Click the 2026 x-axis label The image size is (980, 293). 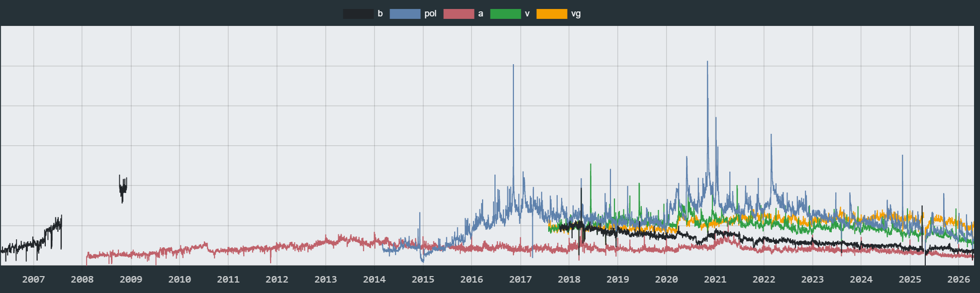pos(959,279)
